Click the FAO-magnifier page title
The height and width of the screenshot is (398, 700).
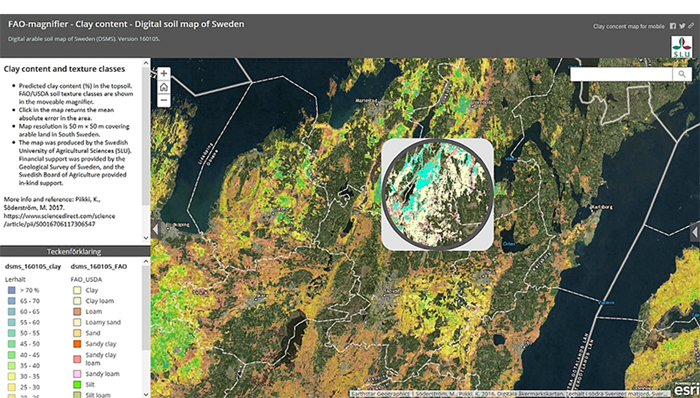click(x=126, y=24)
